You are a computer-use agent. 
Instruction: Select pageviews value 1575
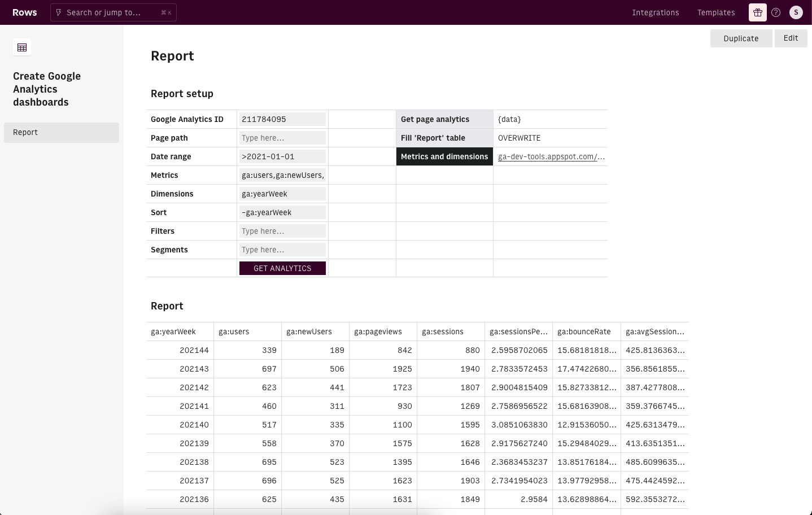point(383,443)
